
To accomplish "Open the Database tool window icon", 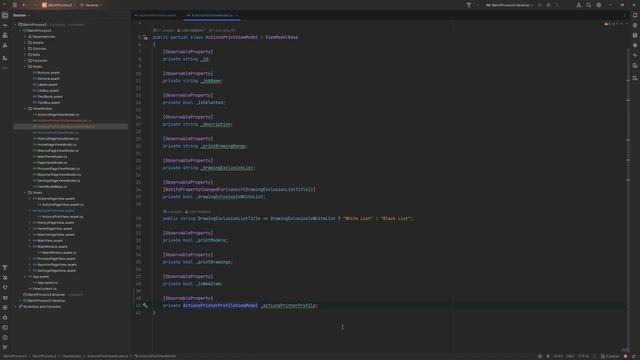I will [x=635, y=35].
